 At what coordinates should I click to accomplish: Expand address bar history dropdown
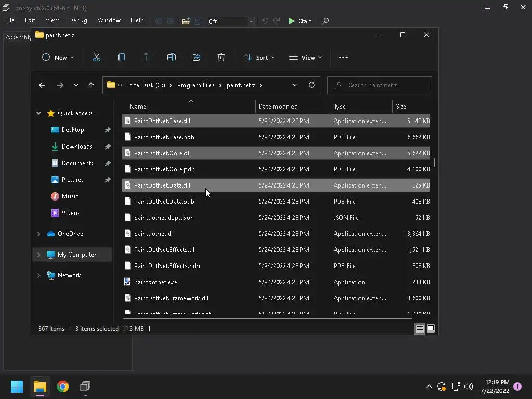click(x=294, y=85)
